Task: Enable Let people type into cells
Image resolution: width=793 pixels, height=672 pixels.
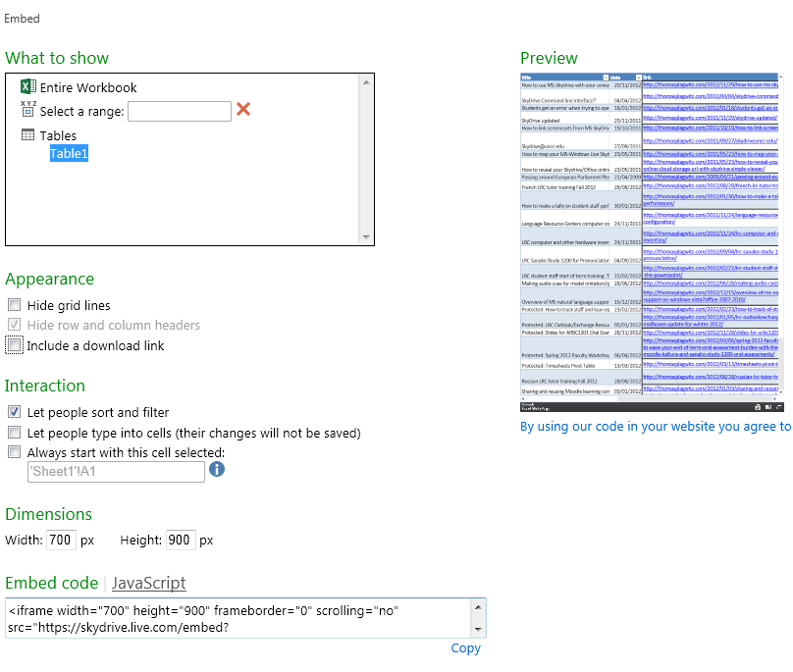Action: point(14,433)
